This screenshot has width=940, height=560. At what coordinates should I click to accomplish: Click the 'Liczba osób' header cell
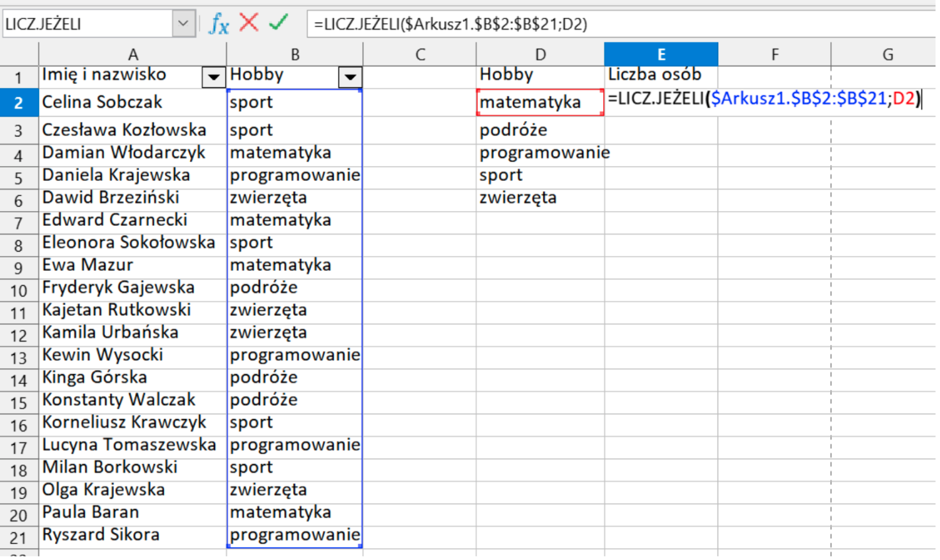pyautogui.click(x=660, y=75)
